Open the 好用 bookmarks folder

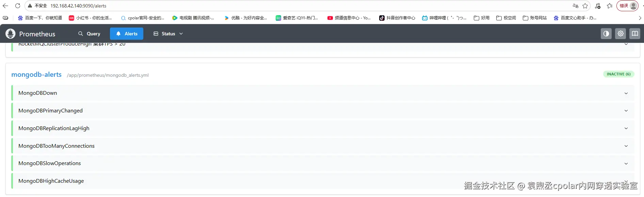[x=482, y=18]
